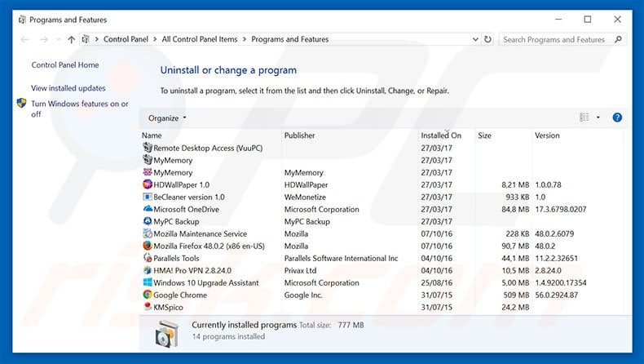The width and height of the screenshot is (644, 364).
Task: Click the KMSpico red icon
Action: 147,306
